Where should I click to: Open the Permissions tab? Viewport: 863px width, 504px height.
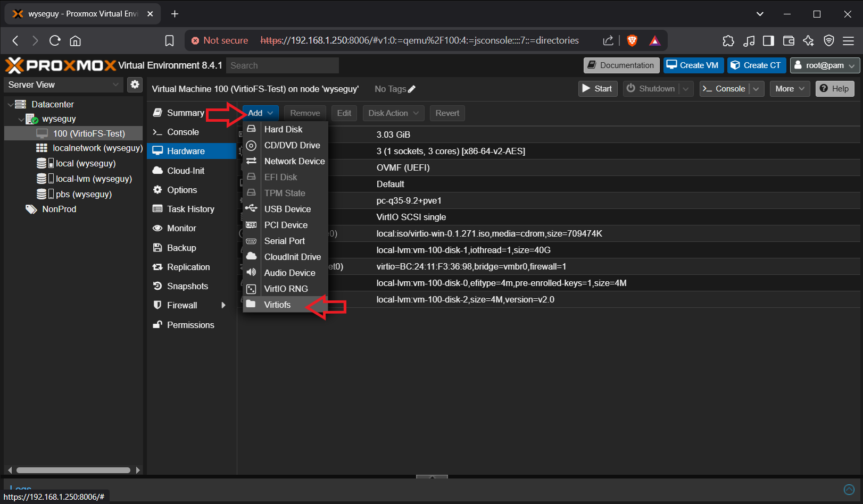pos(192,325)
